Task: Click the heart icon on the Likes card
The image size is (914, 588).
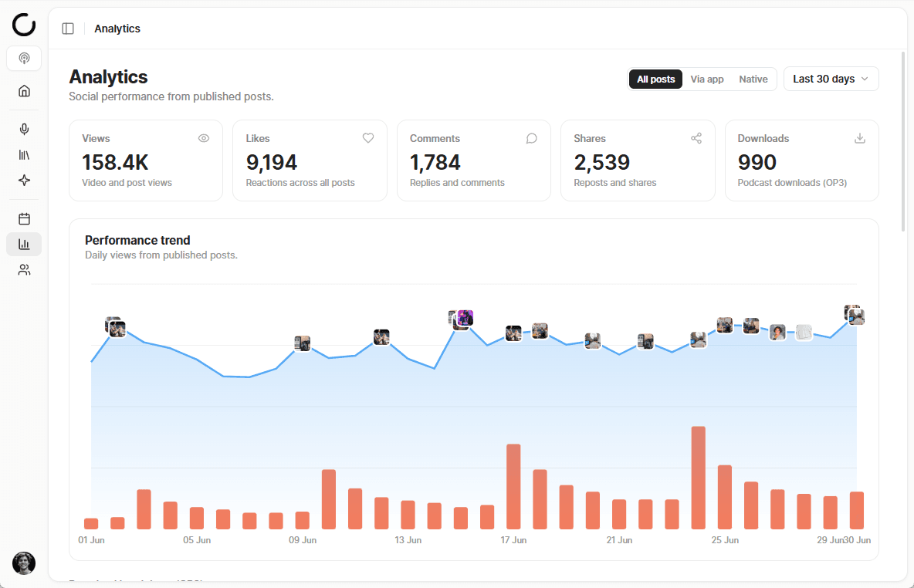Action: click(367, 138)
